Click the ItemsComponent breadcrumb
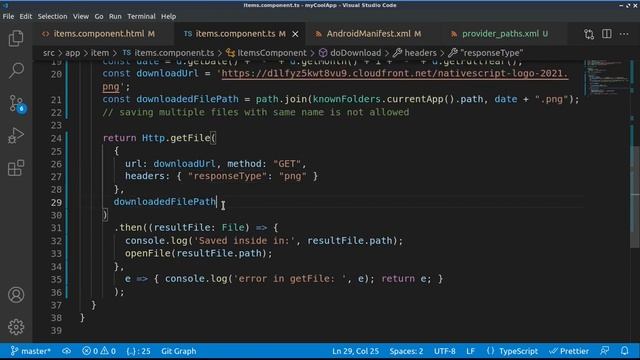The width and height of the screenshot is (640, 360). (271, 53)
